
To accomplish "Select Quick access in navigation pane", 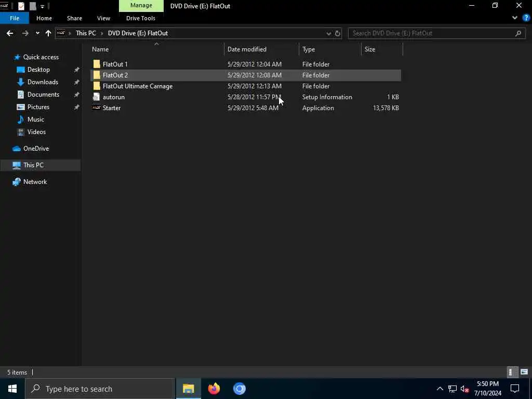I will click(41, 57).
